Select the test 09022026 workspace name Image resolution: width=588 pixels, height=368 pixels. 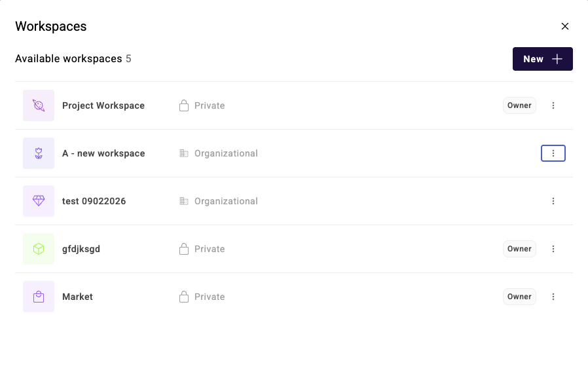click(94, 201)
